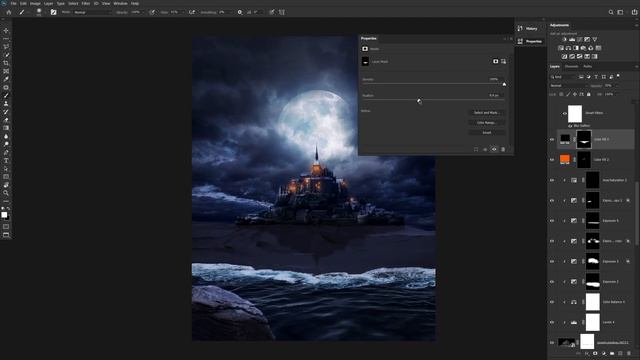The height and width of the screenshot is (360, 640).
Task: Click the foreground color swatch
Action: pos(4,215)
